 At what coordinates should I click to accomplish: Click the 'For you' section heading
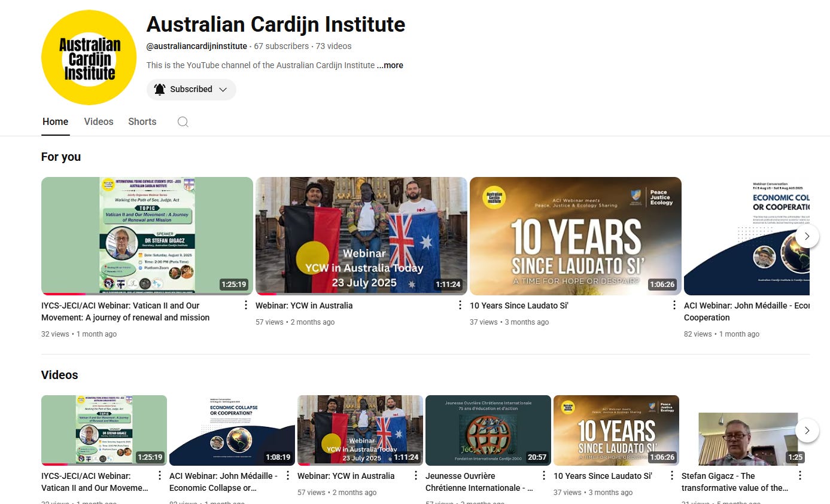tap(61, 157)
